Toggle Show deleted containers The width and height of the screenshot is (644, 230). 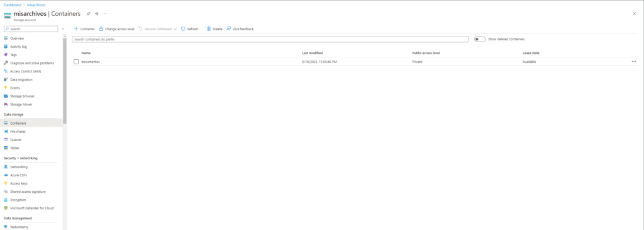click(x=479, y=39)
